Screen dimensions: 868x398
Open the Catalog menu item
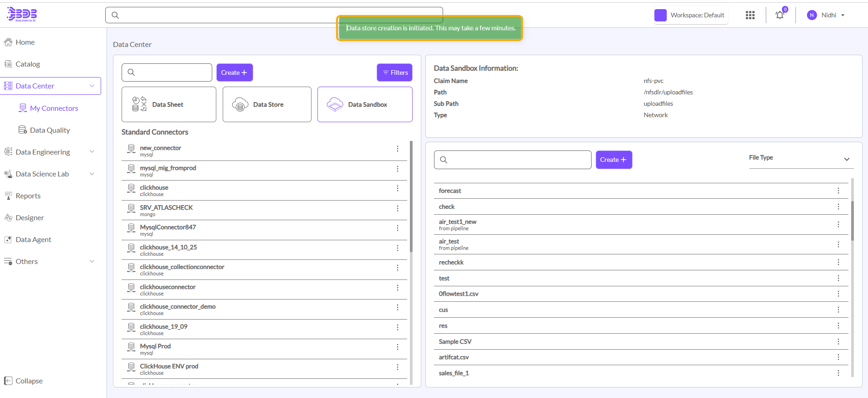point(28,64)
